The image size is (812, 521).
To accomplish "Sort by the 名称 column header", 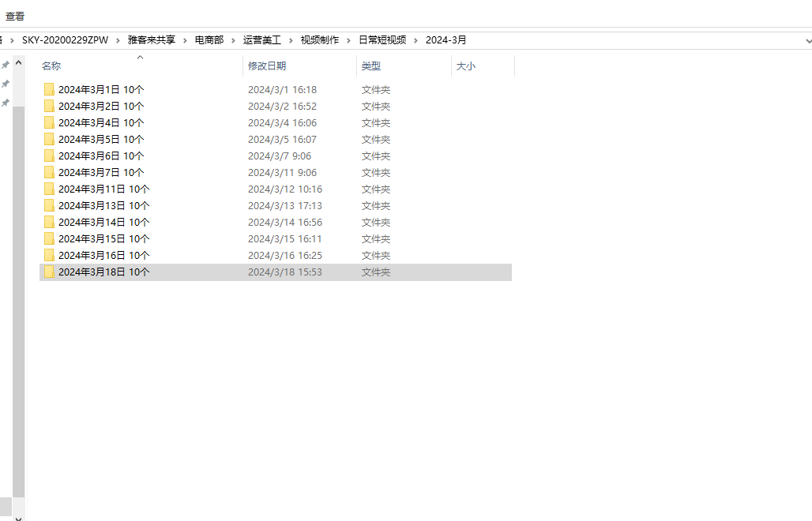I will point(141,66).
